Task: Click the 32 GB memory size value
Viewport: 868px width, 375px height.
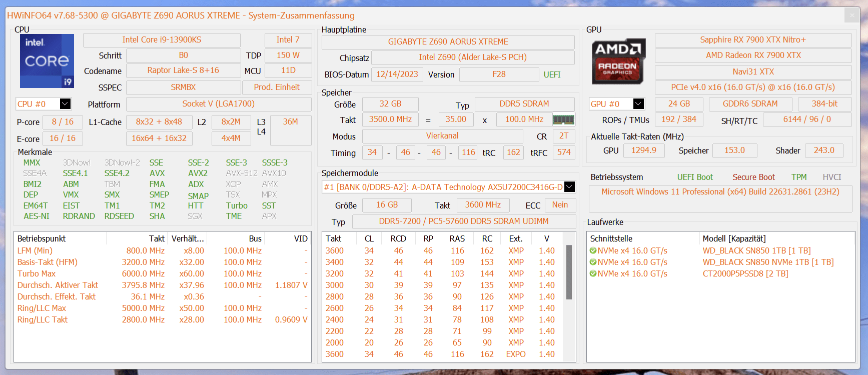Action: pyautogui.click(x=391, y=104)
